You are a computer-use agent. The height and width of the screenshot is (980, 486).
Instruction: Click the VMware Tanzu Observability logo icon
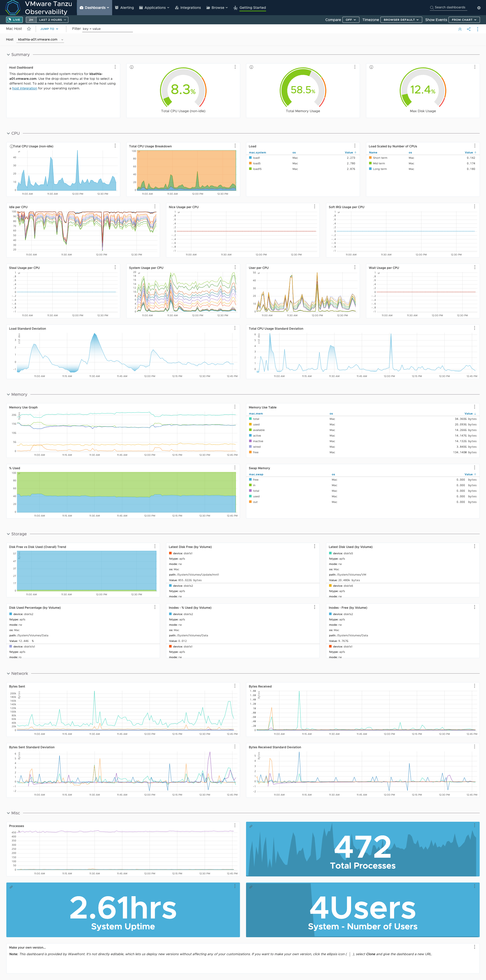click(x=13, y=7)
